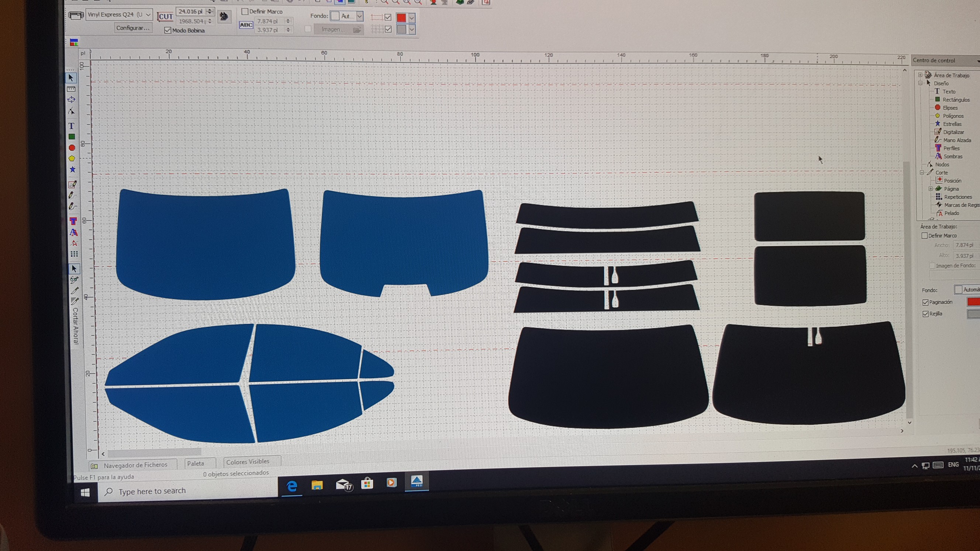Image resolution: width=980 pixels, height=551 pixels.
Task: Open the Colores Visibles tab
Action: tap(248, 462)
